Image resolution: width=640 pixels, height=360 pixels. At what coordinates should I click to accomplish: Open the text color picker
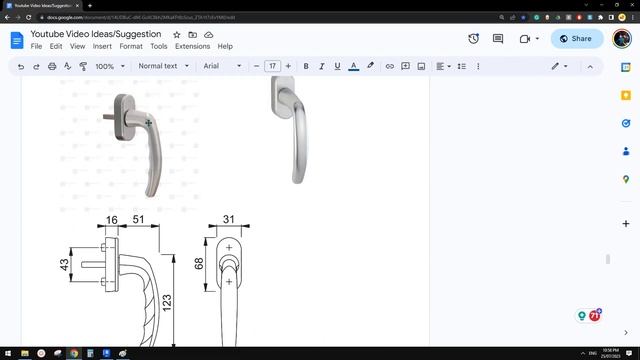(353, 66)
